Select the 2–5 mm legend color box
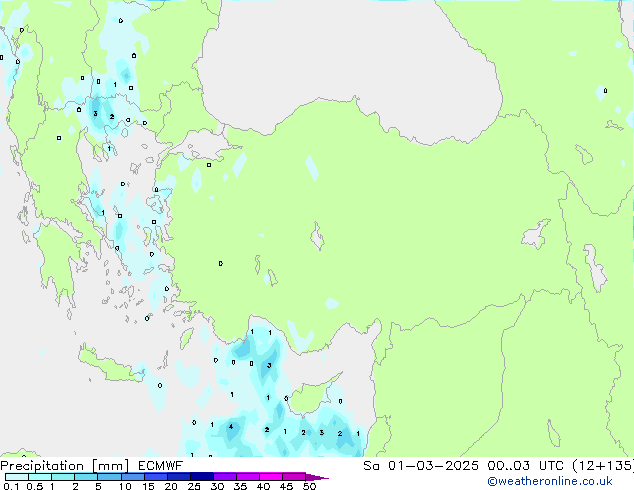Screen dimensions: 634x490 coord(86,477)
